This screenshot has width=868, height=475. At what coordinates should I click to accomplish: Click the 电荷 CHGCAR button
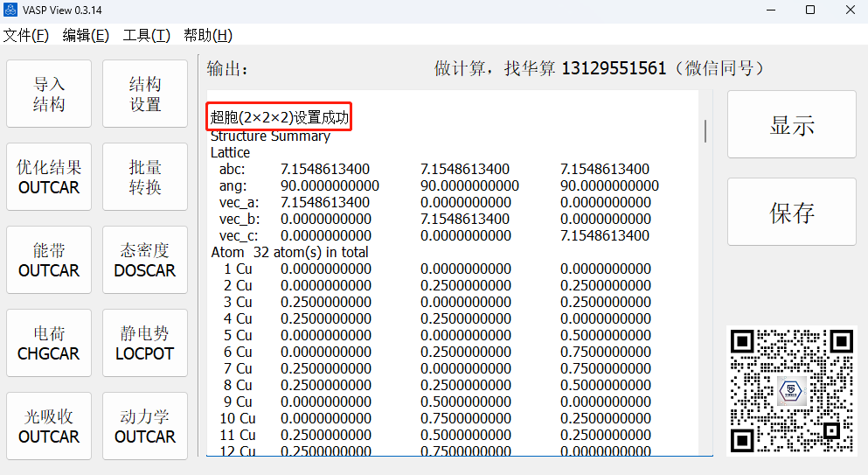click(x=49, y=344)
